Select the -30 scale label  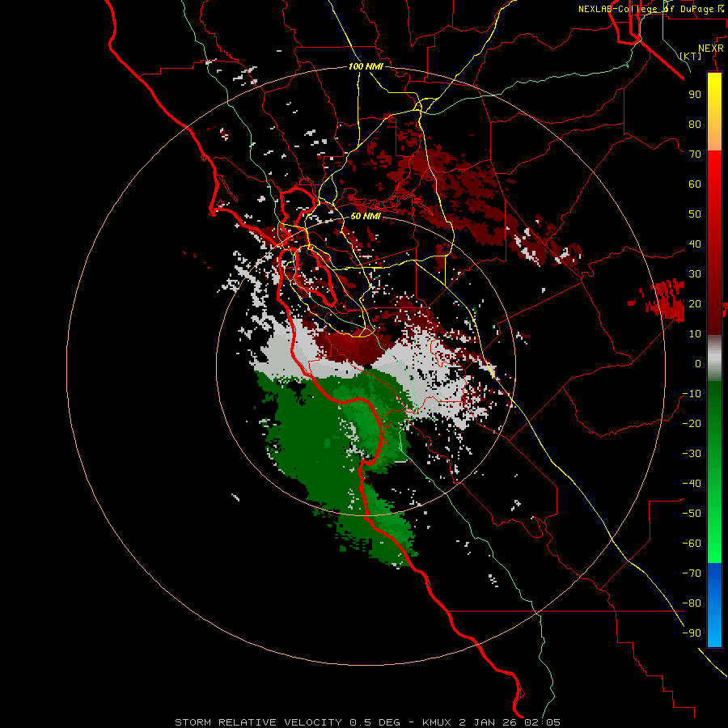[692, 454]
